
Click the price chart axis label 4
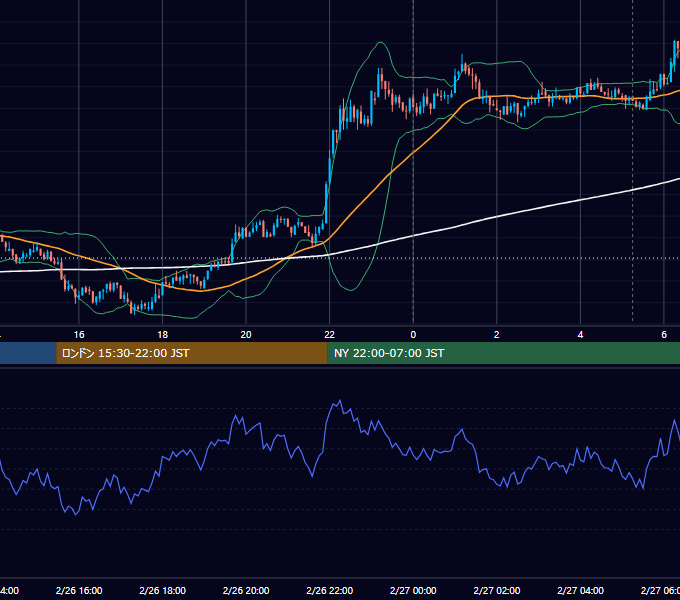click(580, 335)
